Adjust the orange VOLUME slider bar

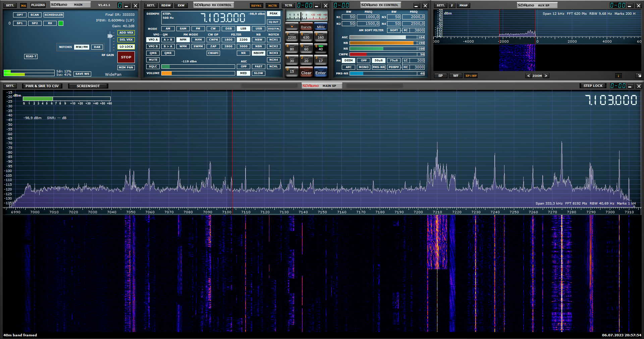(198, 73)
